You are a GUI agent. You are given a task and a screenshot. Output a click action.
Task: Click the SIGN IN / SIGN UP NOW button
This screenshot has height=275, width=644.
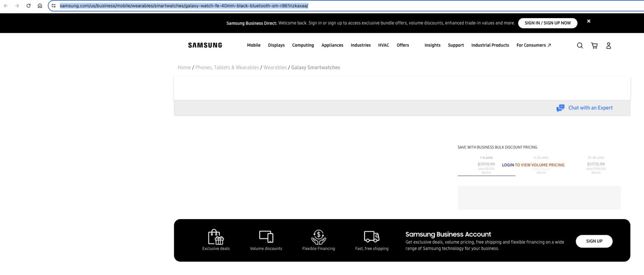[x=548, y=23]
